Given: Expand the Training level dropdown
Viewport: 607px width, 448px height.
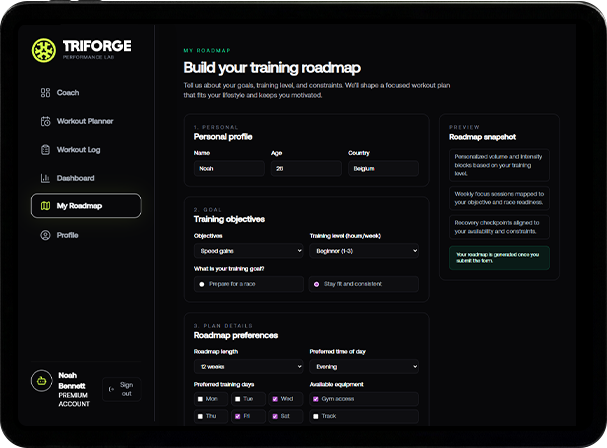Looking at the screenshot, I should pyautogui.click(x=364, y=251).
